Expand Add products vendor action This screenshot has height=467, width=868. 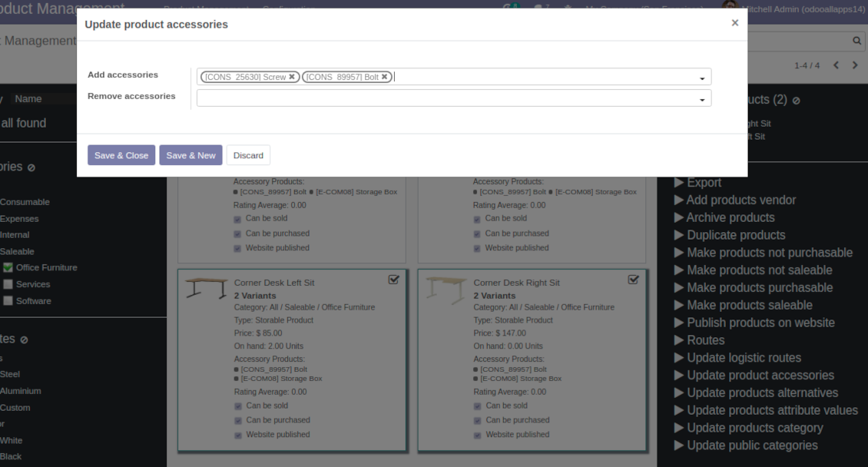click(x=734, y=200)
